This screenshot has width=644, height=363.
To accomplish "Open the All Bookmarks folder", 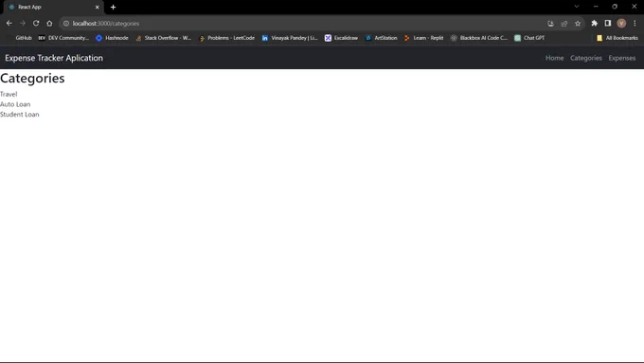I will click(617, 38).
